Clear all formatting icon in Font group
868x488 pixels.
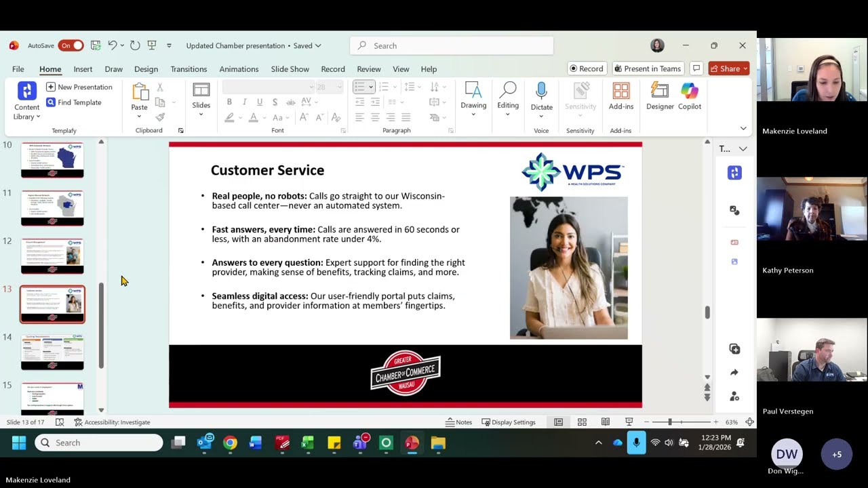336,117
